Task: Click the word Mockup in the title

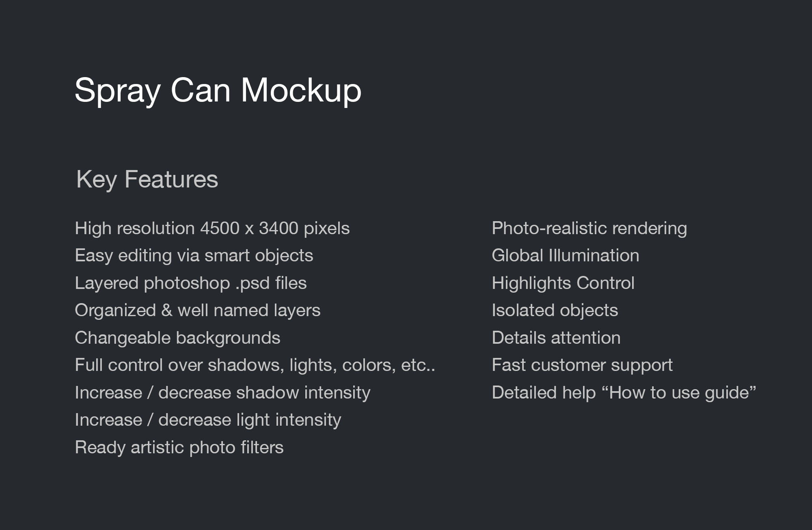Action: click(x=301, y=90)
